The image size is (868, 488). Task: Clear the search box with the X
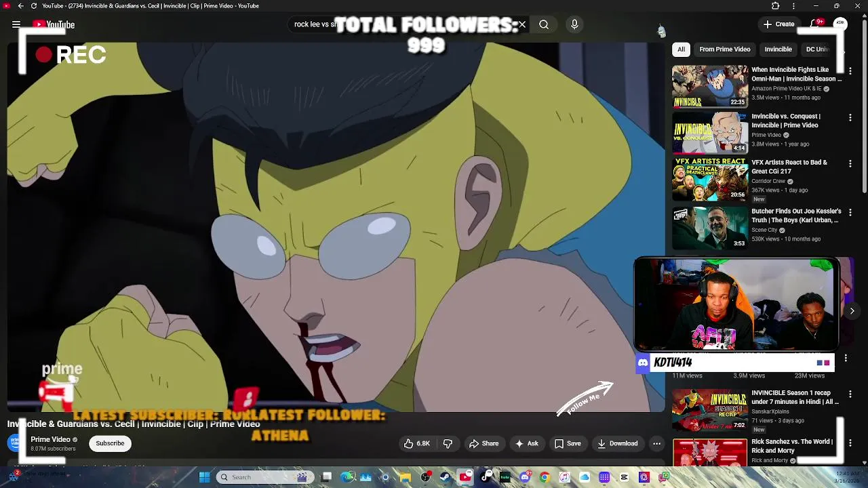coord(522,24)
